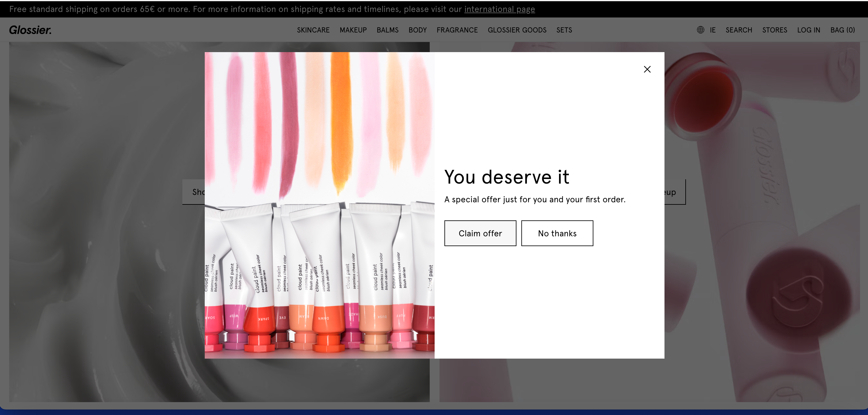Open the shopping BAG (0)
This screenshot has height=415, width=868.
coord(842,30)
